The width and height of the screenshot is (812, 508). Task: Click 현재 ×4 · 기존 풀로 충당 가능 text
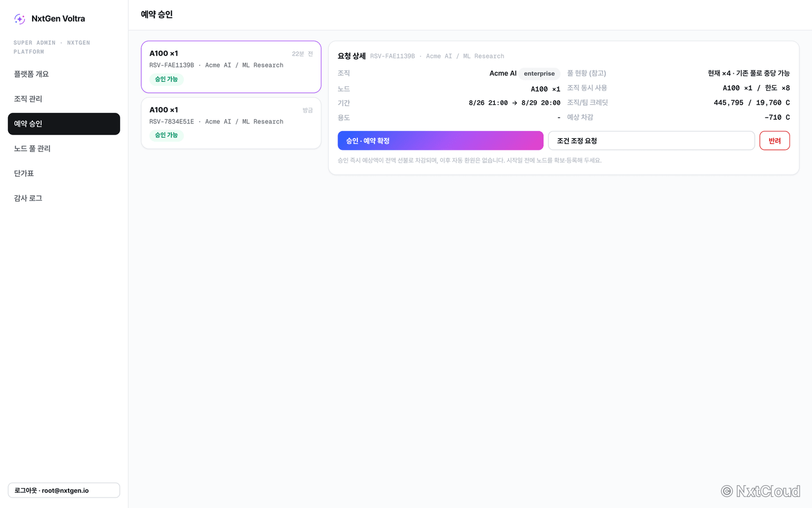tap(749, 73)
